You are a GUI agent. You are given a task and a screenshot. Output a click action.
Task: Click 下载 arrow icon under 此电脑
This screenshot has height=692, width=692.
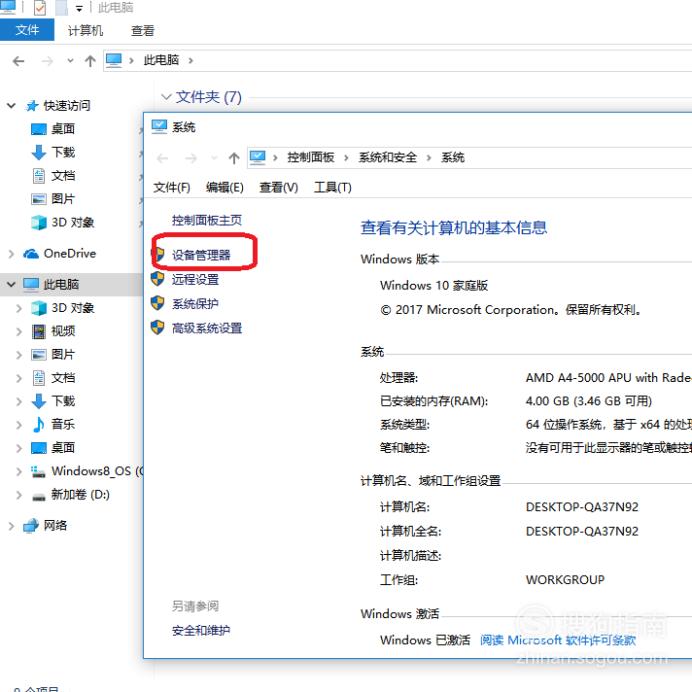tap(39, 401)
